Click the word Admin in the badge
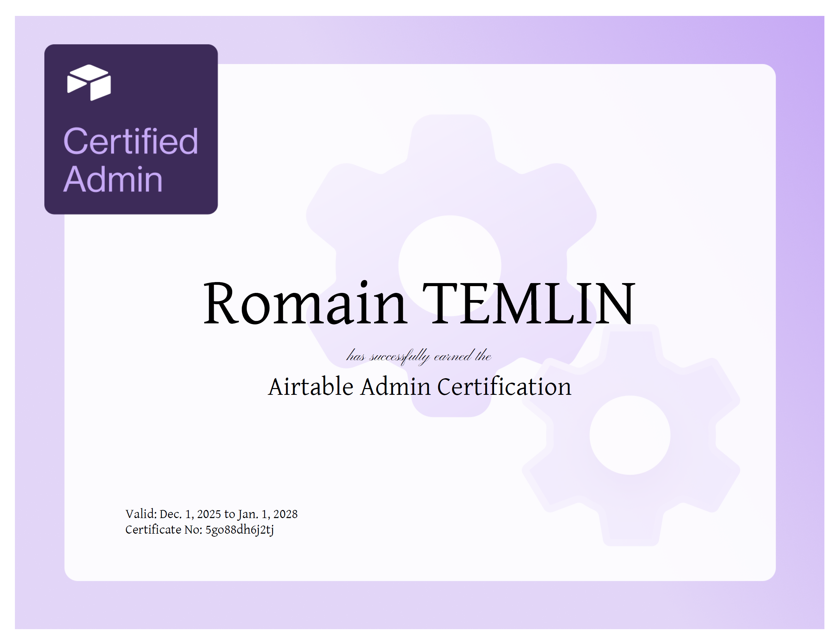Image resolution: width=840 pixels, height=642 pixels. [x=113, y=179]
